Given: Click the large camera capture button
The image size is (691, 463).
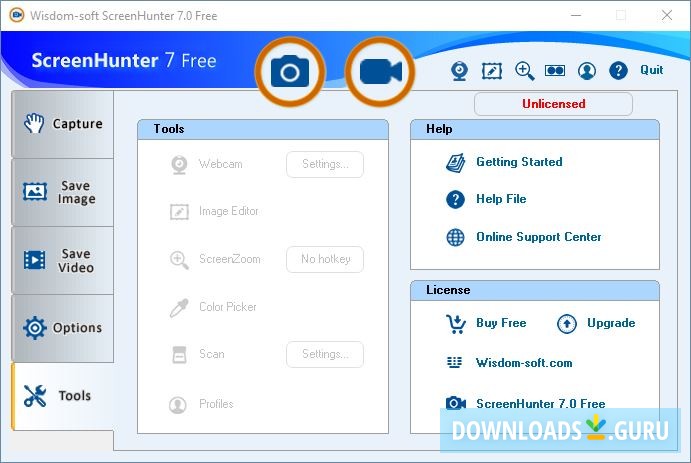Looking at the screenshot, I should click(x=290, y=72).
